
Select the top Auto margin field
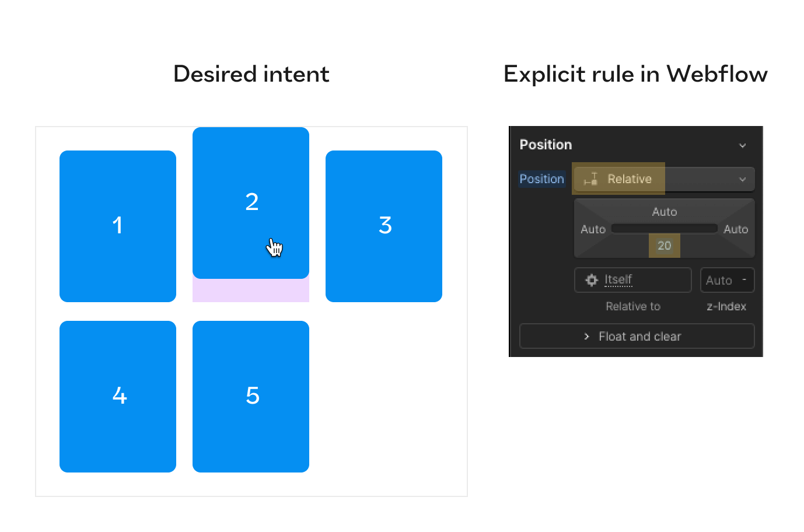pyautogui.click(x=664, y=212)
